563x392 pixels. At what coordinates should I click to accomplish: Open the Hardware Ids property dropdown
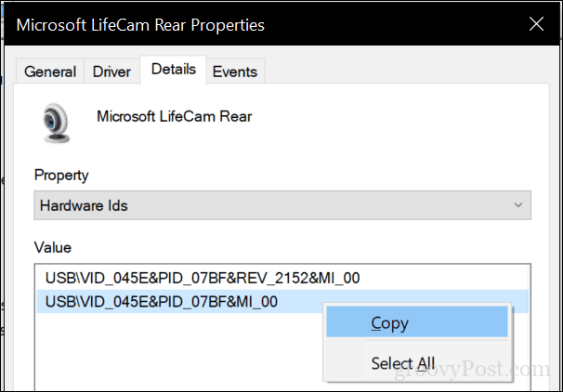point(282,205)
